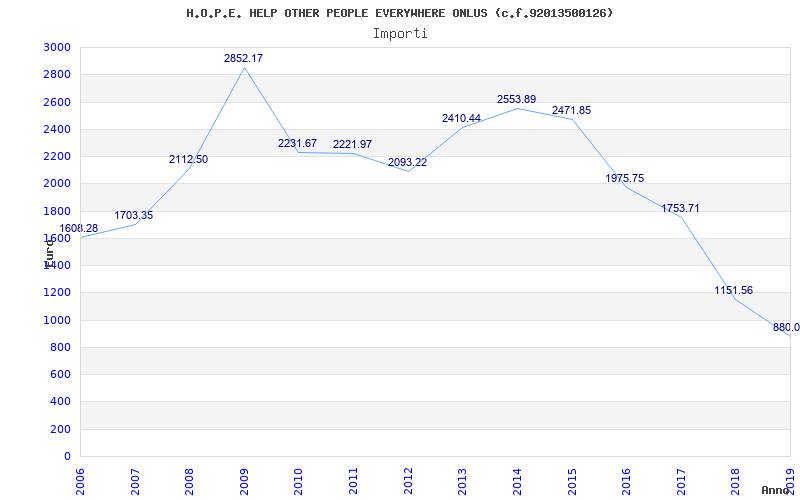Click the y-axis value 0
The height and width of the screenshot is (500, 800).
point(68,456)
